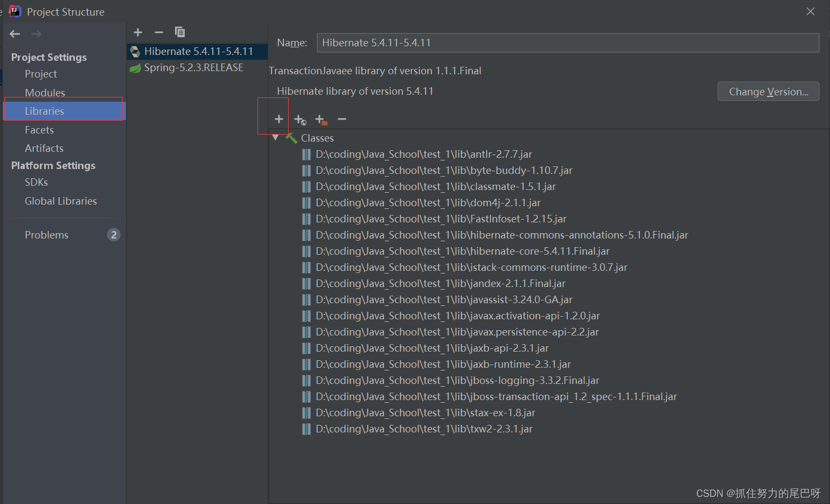Click the Classes hammer icon
Viewport: 830px width, 504px height.
pos(291,138)
